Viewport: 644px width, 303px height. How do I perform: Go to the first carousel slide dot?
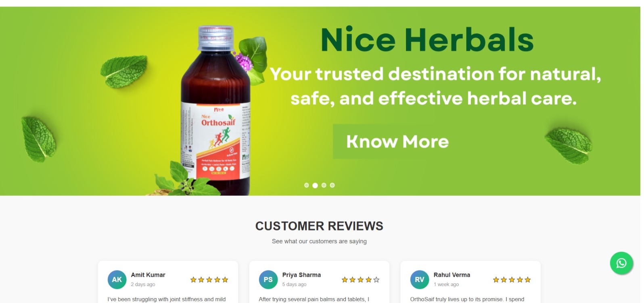(307, 185)
